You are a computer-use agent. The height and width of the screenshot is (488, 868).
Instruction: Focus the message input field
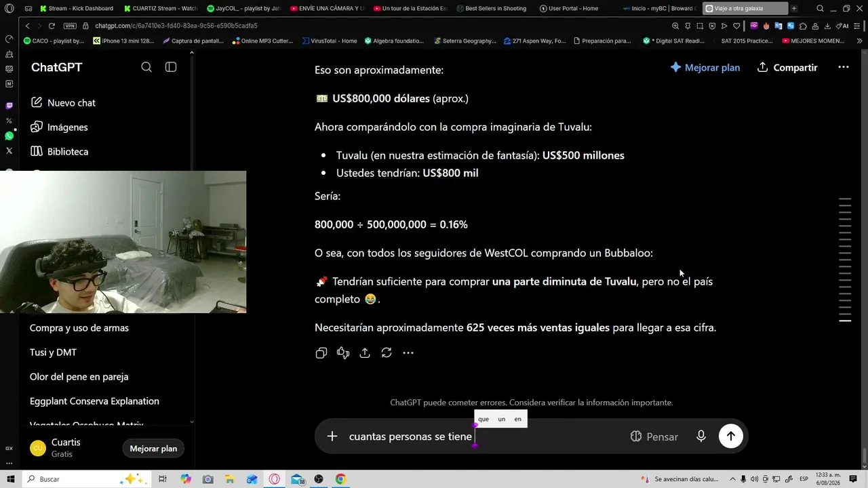click(x=481, y=436)
